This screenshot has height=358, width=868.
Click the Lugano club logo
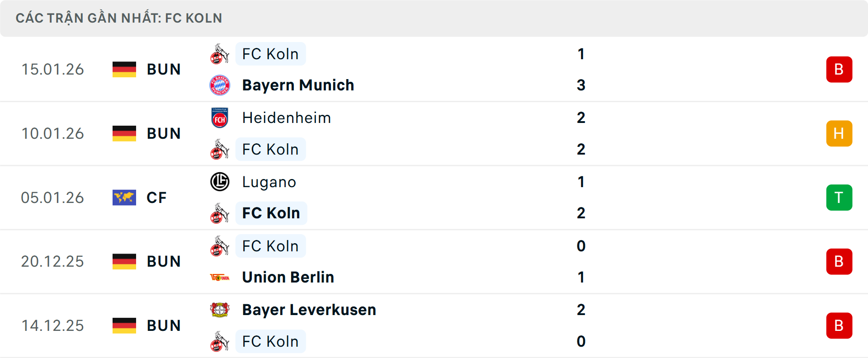(220, 182)
